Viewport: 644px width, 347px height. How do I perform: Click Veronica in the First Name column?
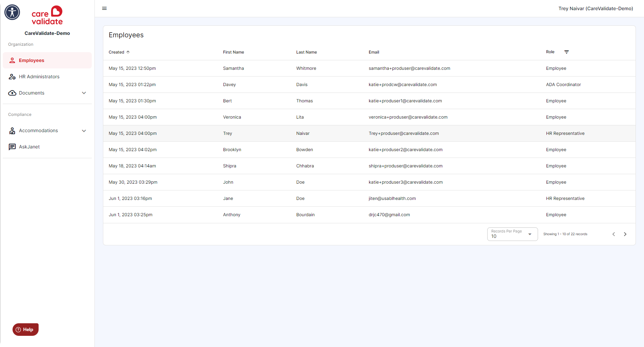coord(232,117)
